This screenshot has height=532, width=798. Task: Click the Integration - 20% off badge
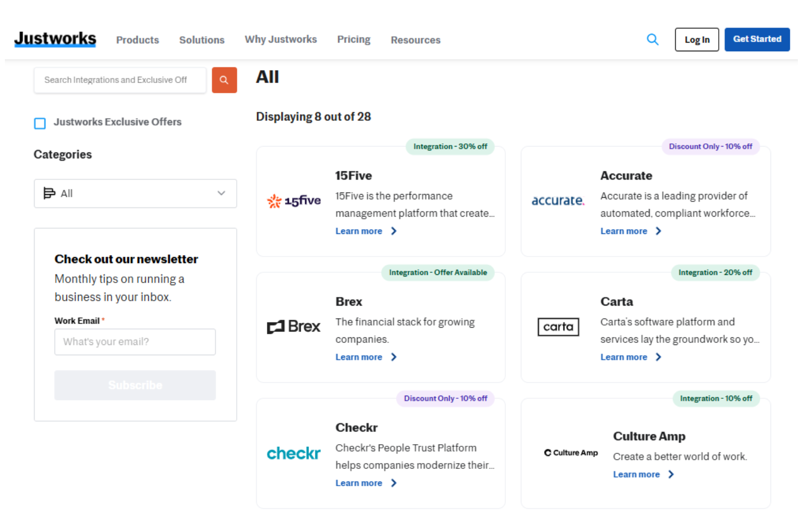715,273
